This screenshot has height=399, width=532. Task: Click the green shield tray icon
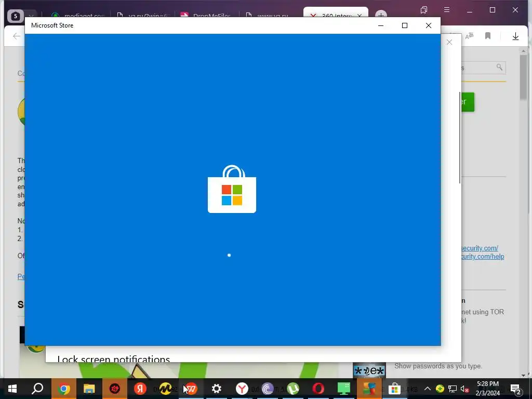pos(440,389)
